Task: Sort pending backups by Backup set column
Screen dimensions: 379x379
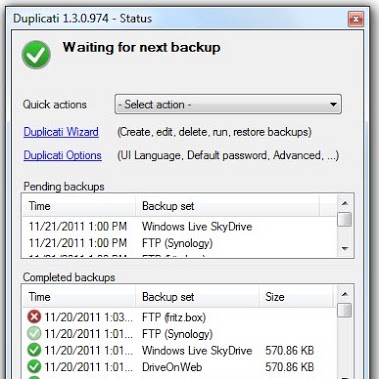Action: (x=227, y=206)
